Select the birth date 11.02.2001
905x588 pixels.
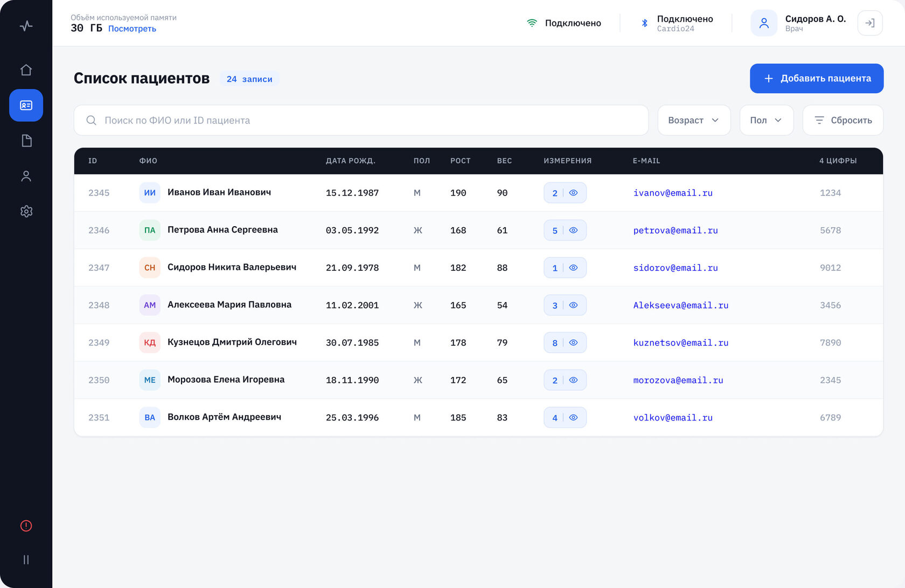[352, 305]
